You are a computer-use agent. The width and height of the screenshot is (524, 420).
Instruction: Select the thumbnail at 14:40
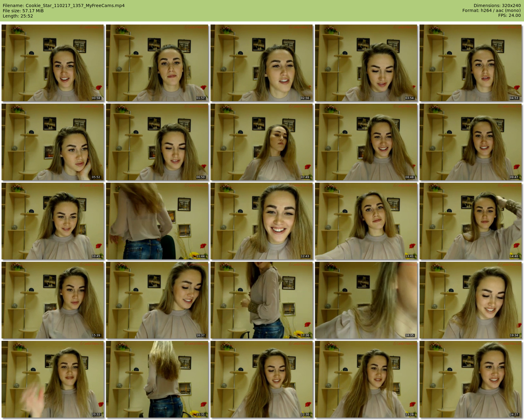[471, 221]
